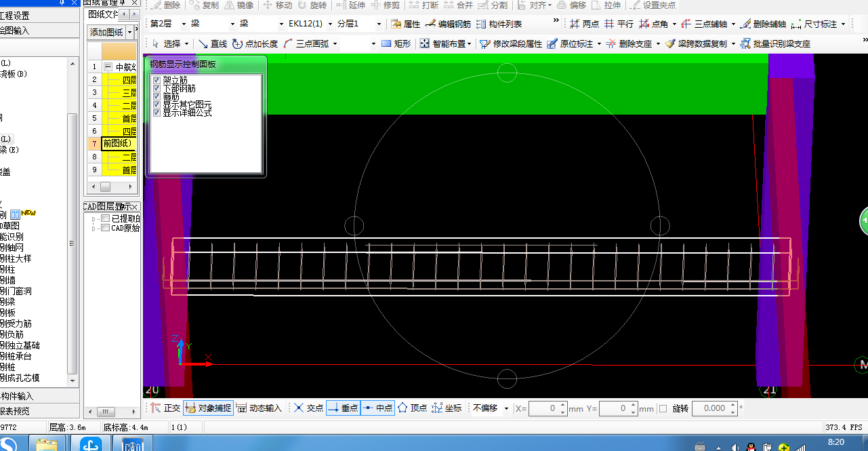Select the 移动 (move) tool

[x=277, y=5]
